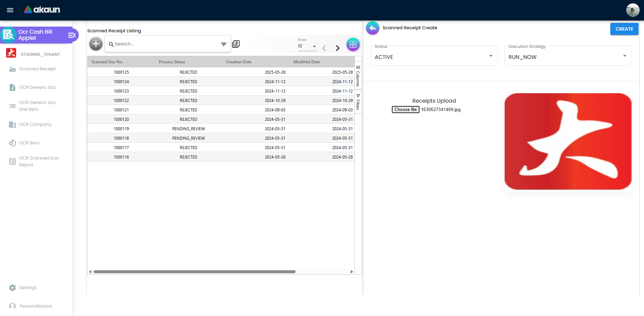Screen dimensions: 644x316
Task: Click the OCR Generic Doc Line Item list icon
Action: 12,106
